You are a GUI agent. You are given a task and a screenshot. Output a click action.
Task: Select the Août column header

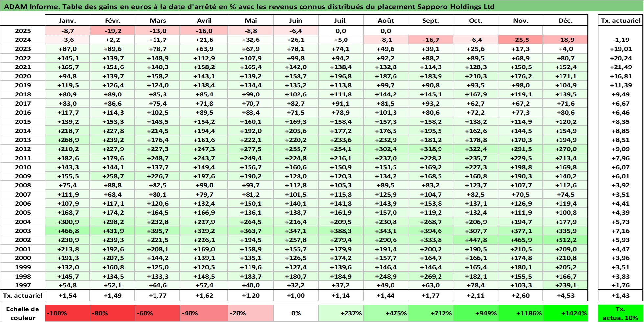pos(386,20)
